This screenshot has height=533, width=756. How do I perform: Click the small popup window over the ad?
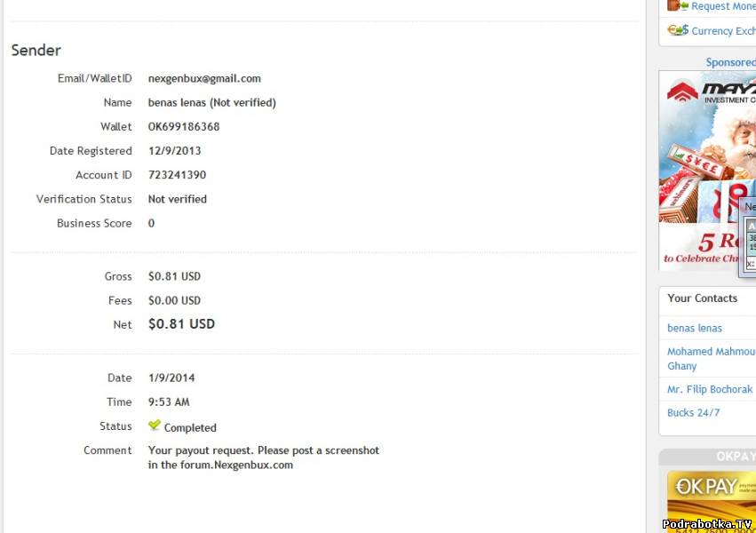748,231
